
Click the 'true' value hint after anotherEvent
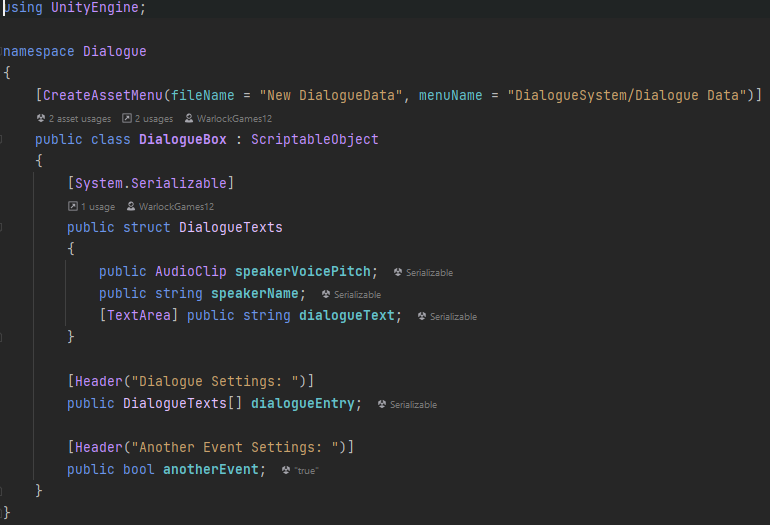[x=307, y=470]
